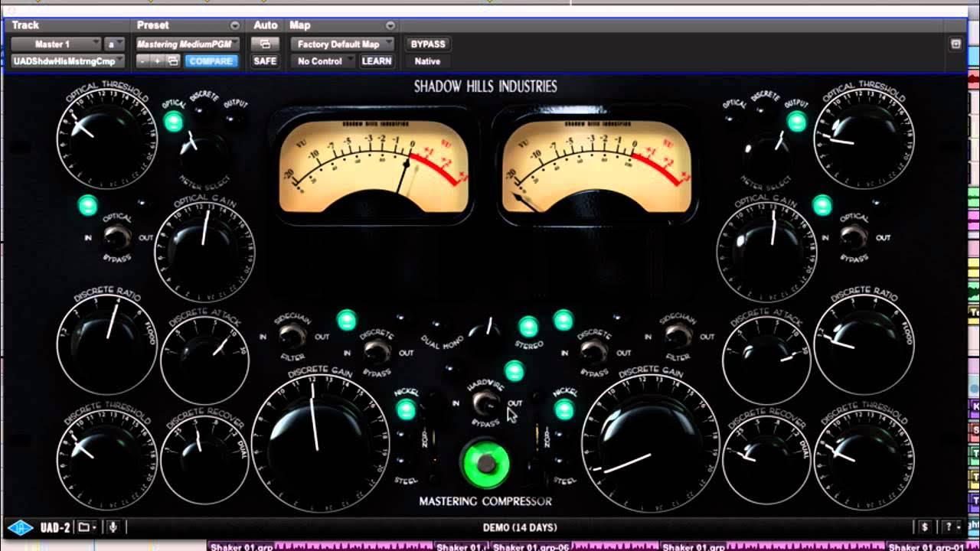Open the UADShdwHlsMstrngCmp plug-in selector
This screenshot has height=551, width=980.
tap(67, 61)
